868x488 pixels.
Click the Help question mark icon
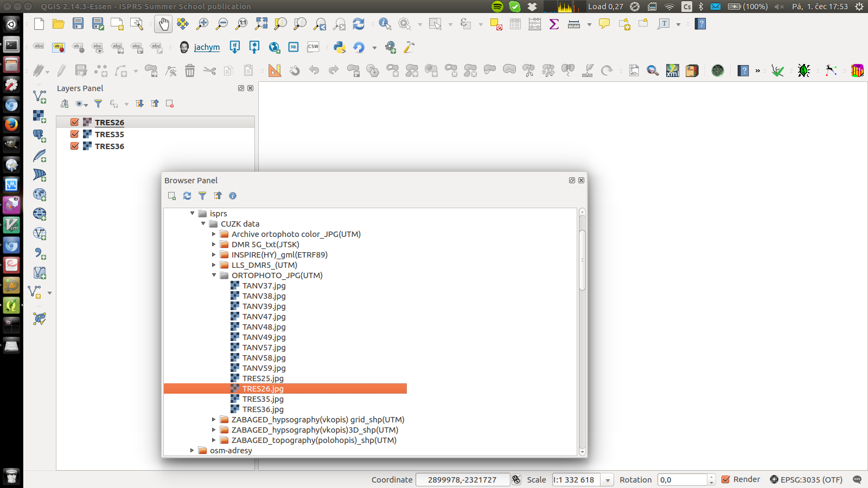tap(700, 24)
